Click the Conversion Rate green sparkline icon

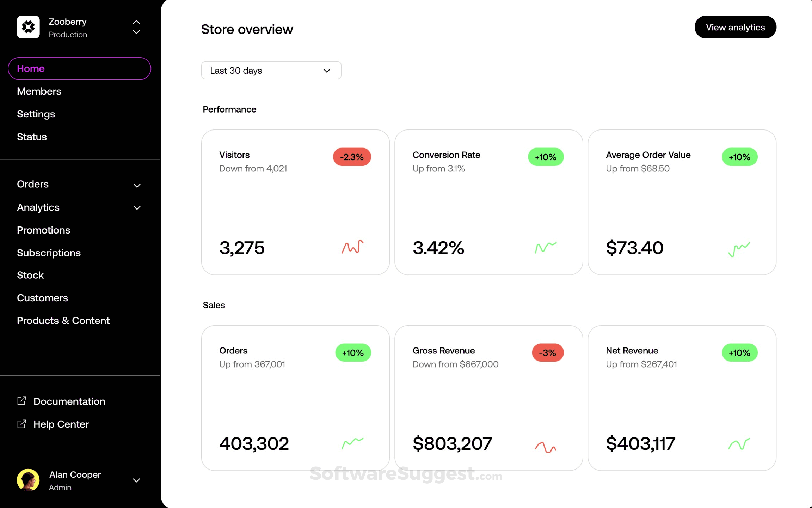coord(546,247)
